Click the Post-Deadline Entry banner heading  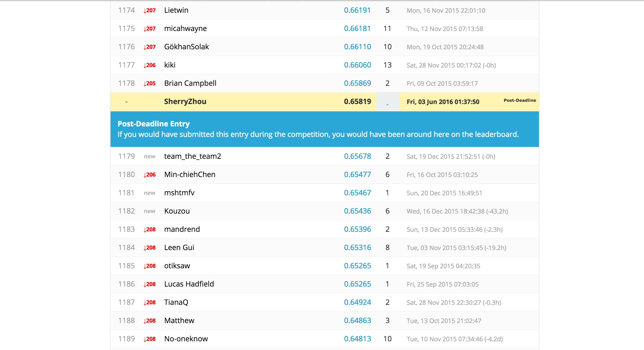(153, 124)
